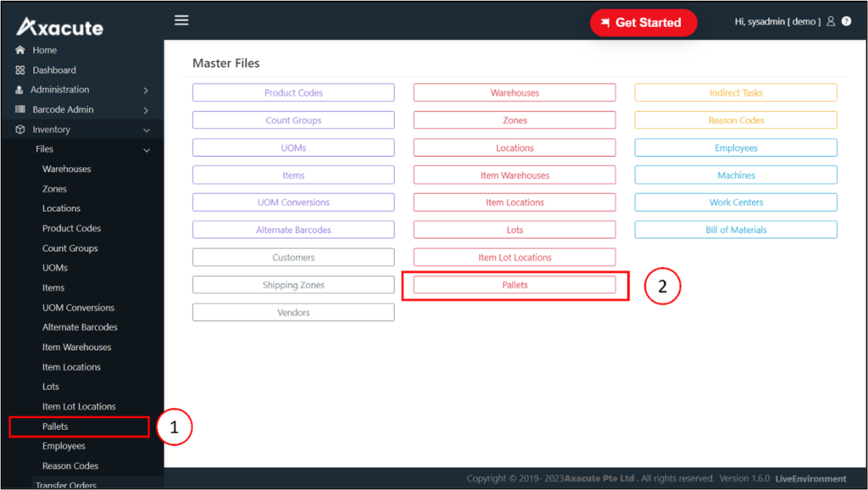Select Zones in sidebar Files list

pyautogui.click(x=54, y=189)
